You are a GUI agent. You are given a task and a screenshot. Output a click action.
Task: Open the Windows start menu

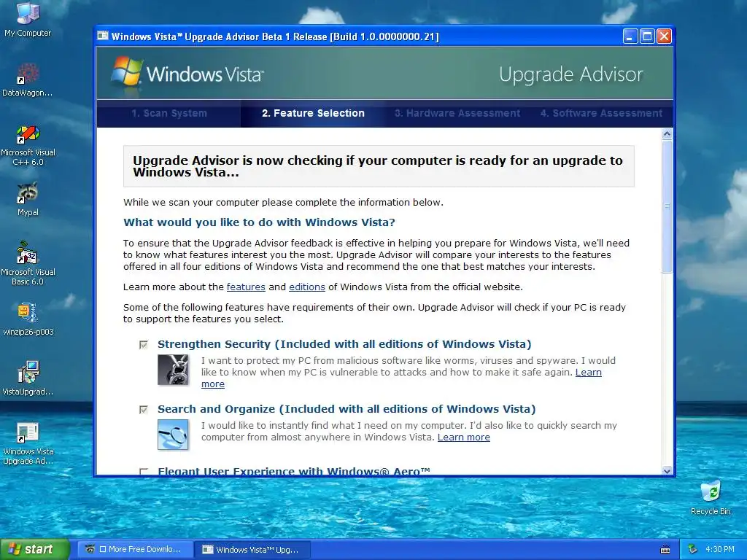35,550
